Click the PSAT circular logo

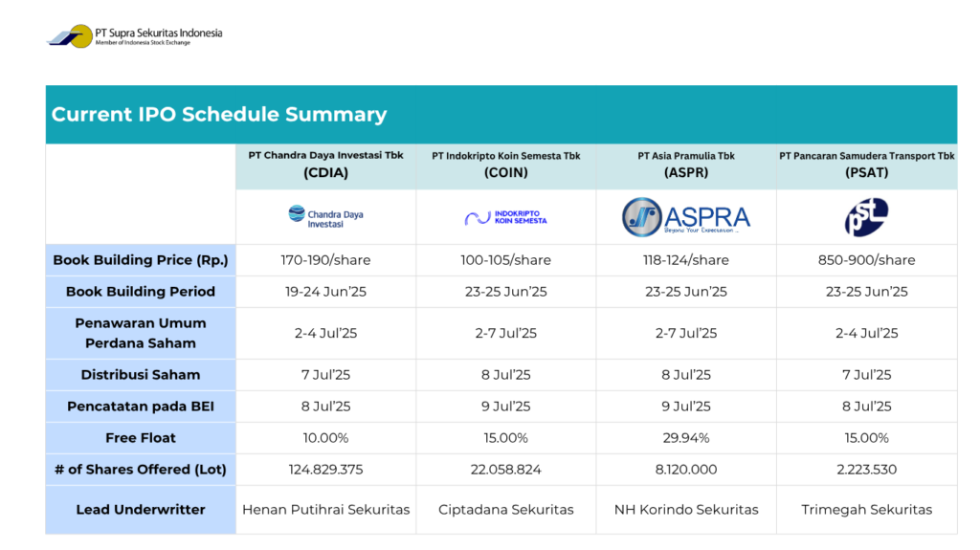[866, 217]
